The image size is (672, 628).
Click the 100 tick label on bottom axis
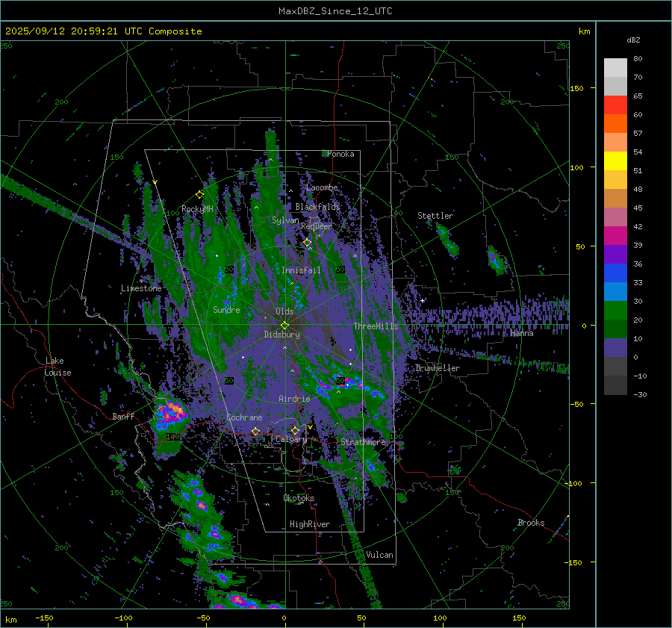pos(440,618)
